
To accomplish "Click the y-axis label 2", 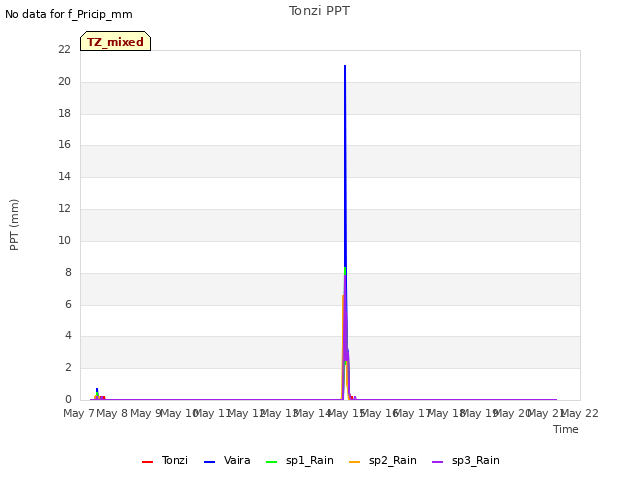I will pos(68,367).
